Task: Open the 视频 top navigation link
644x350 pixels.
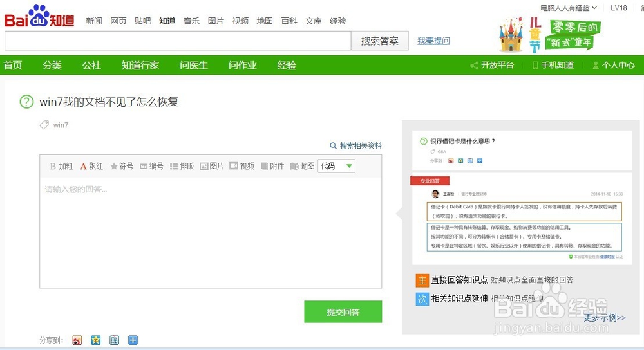Action: pyautogui.click(x=240, y=21)
